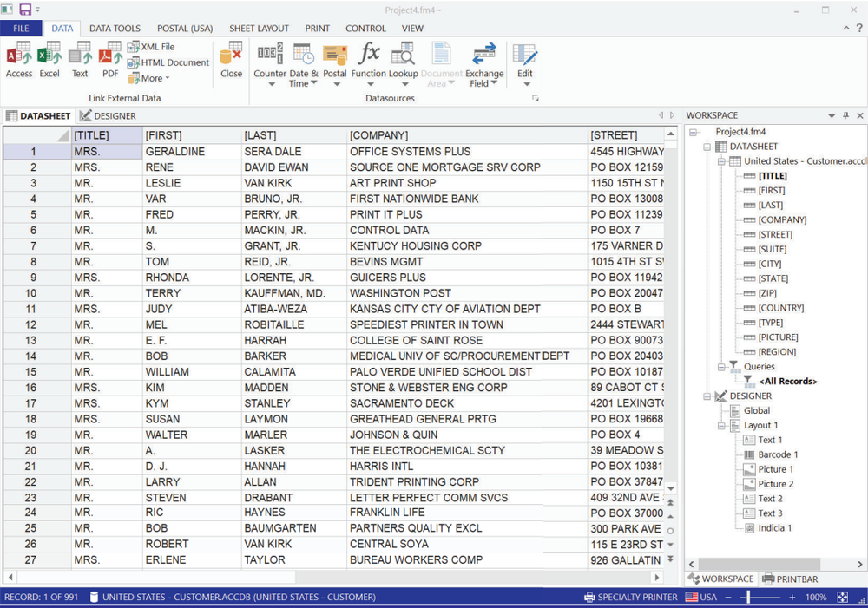Screen dimensions: 868x608
Task: Select Picture 2 in the Layout tree
Action: [x=775, y=484]
